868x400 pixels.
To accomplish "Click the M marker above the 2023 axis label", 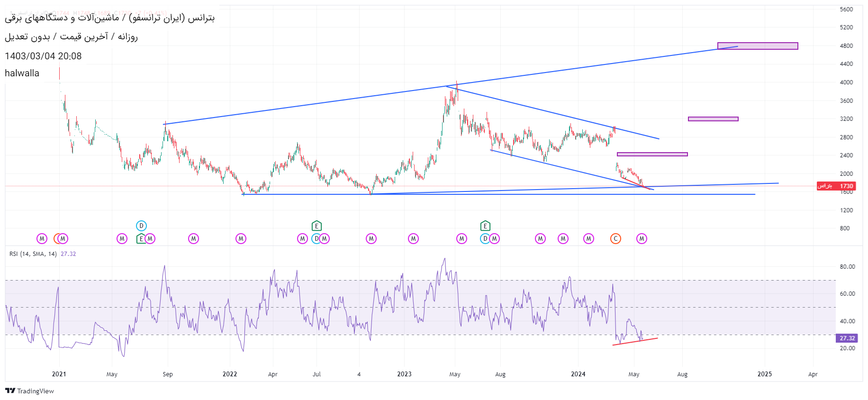I will 414,238.
